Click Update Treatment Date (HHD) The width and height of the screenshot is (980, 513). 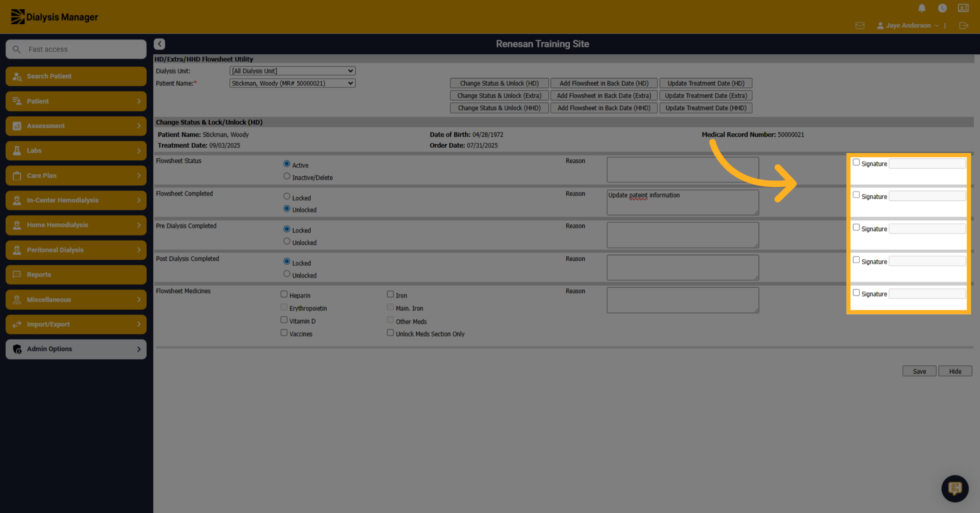click(x=706, y=108)
